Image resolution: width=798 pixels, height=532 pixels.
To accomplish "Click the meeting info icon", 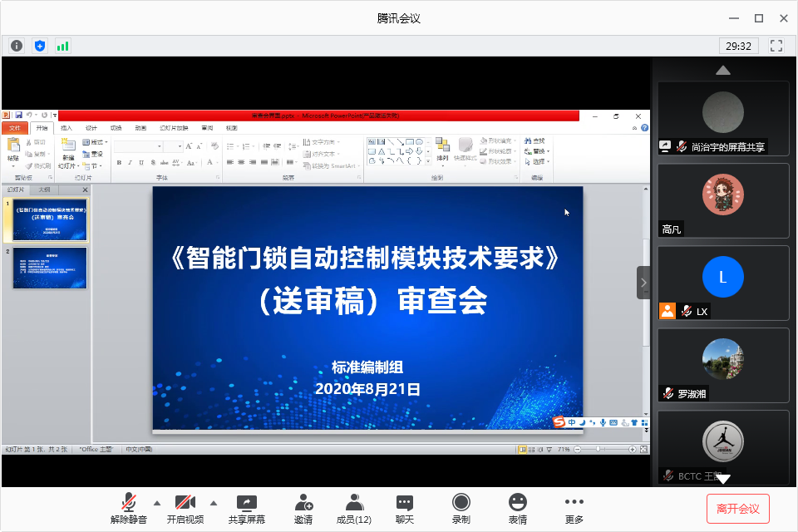I will (x=17, y=46).
